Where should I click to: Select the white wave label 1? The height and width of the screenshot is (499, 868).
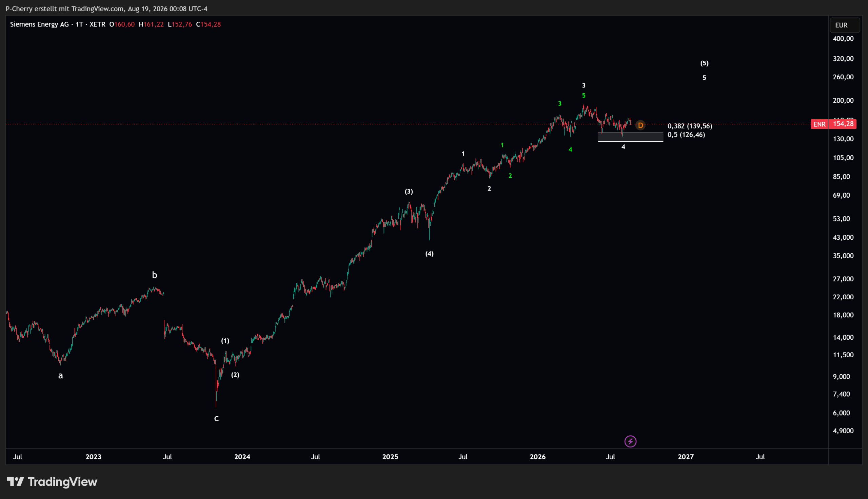463,154
